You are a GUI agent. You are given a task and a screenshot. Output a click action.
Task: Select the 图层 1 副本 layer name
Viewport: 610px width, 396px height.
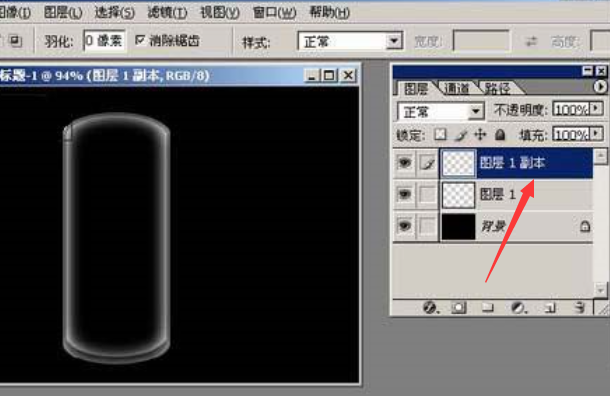tap(512, 163)
